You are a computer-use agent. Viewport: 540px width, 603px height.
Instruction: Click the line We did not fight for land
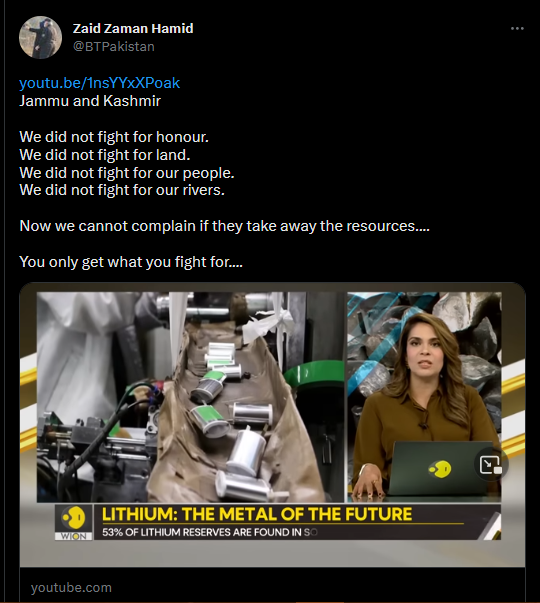(105, 155)
